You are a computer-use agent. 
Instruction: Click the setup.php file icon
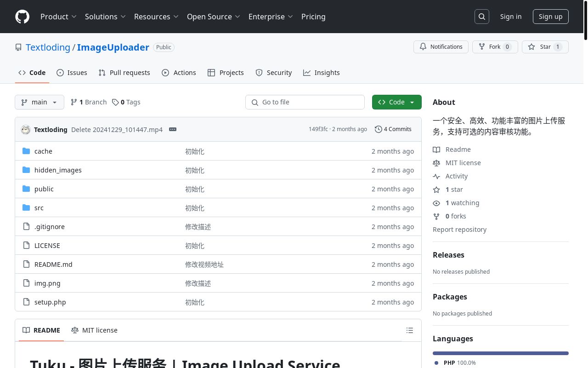(26, 302)
